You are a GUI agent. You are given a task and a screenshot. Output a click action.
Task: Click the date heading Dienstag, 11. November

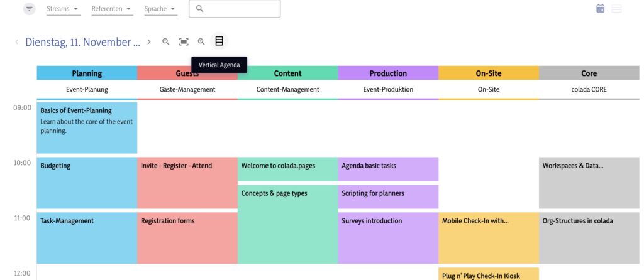pos(82,42)
